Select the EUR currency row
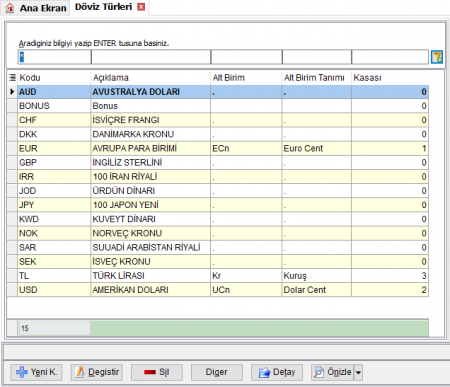450x387 pixels. tap(223, 148)
